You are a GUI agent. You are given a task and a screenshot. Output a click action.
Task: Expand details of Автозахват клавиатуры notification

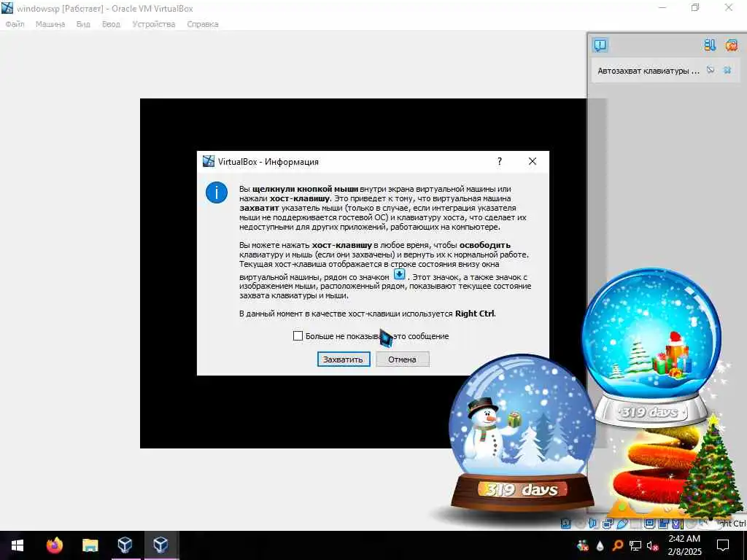click(711, 70)
